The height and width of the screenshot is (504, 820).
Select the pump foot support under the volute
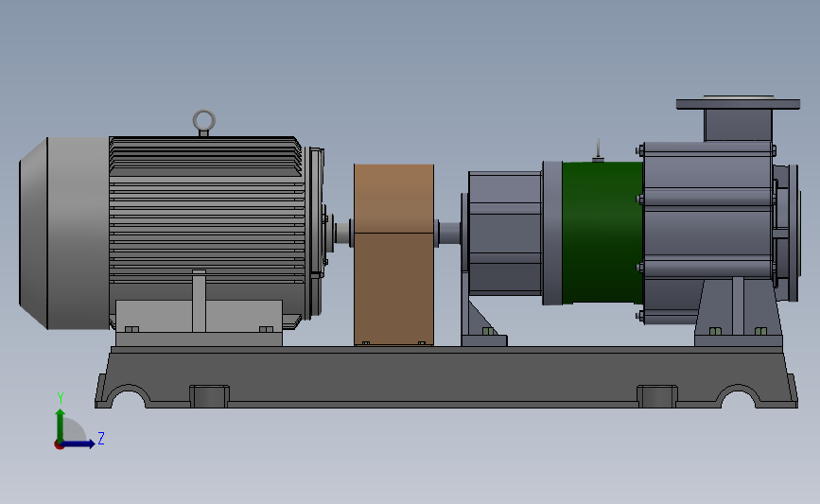pos(739,313)
